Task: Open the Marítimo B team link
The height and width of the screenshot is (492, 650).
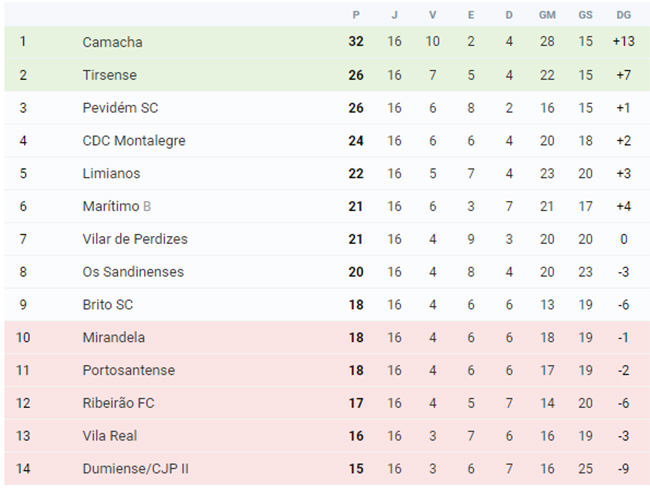Action: [116, 206]
